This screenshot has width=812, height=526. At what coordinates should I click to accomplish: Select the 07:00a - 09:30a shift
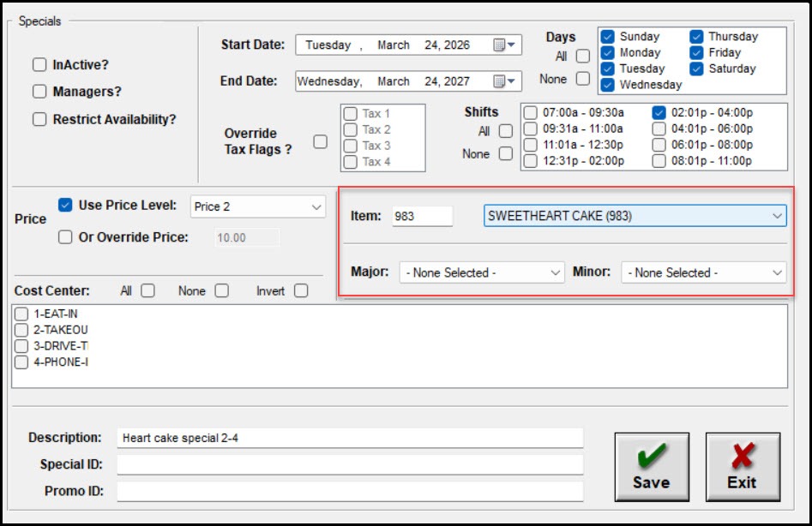point(531,112)
